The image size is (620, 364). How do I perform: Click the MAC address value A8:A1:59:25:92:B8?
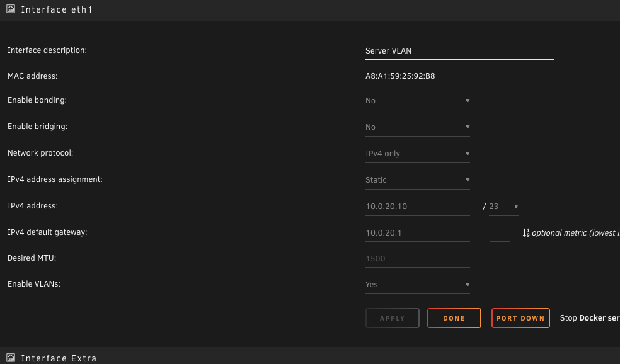pos(399,76)
